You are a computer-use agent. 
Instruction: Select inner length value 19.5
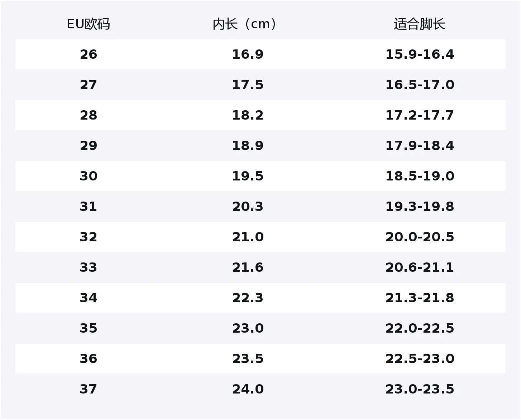pyautogui.click(x=248, y=176)
